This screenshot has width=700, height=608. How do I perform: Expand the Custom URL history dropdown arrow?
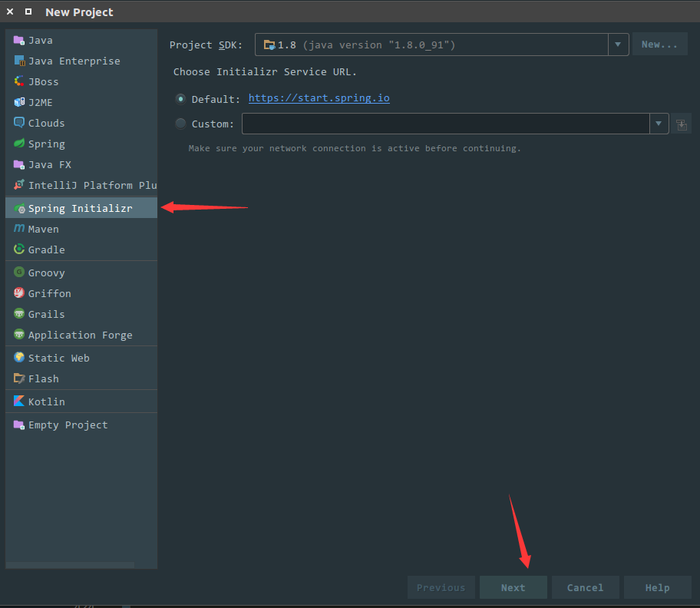pyautogui.click(x=659, y=124)
